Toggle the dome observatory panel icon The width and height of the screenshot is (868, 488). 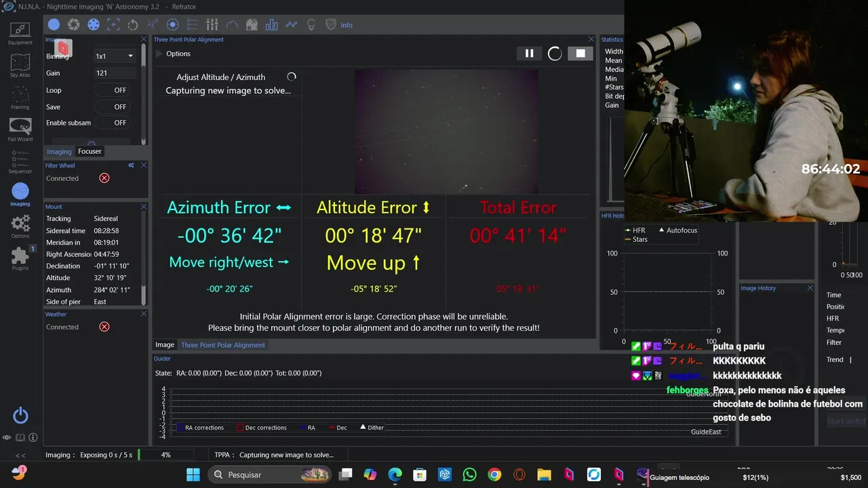252,25
